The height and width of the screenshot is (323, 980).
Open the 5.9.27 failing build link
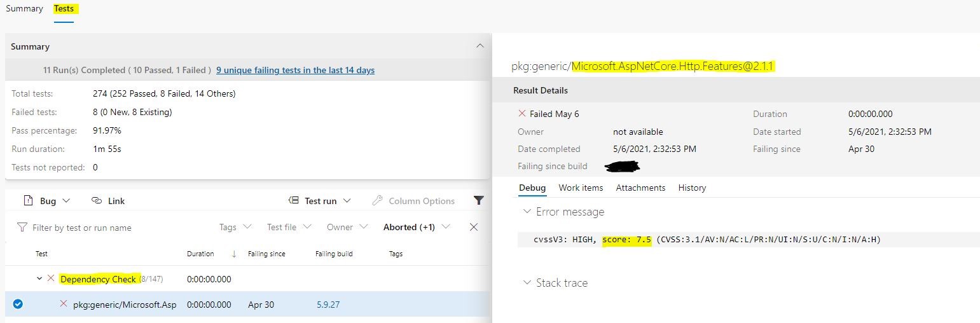328,305
